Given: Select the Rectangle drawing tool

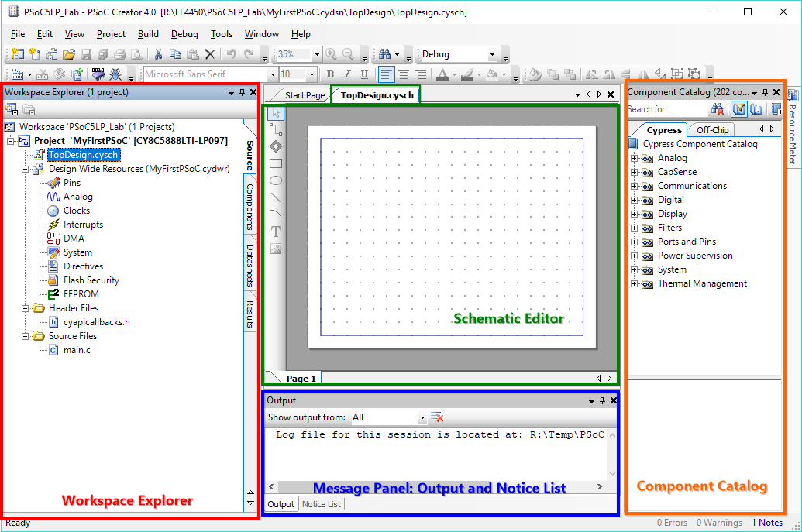Looking at the screenshot, I should click(276, 163).
